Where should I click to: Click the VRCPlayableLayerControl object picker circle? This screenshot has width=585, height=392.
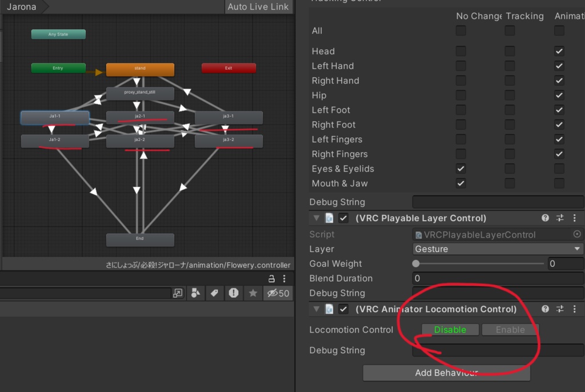(577, 234)
